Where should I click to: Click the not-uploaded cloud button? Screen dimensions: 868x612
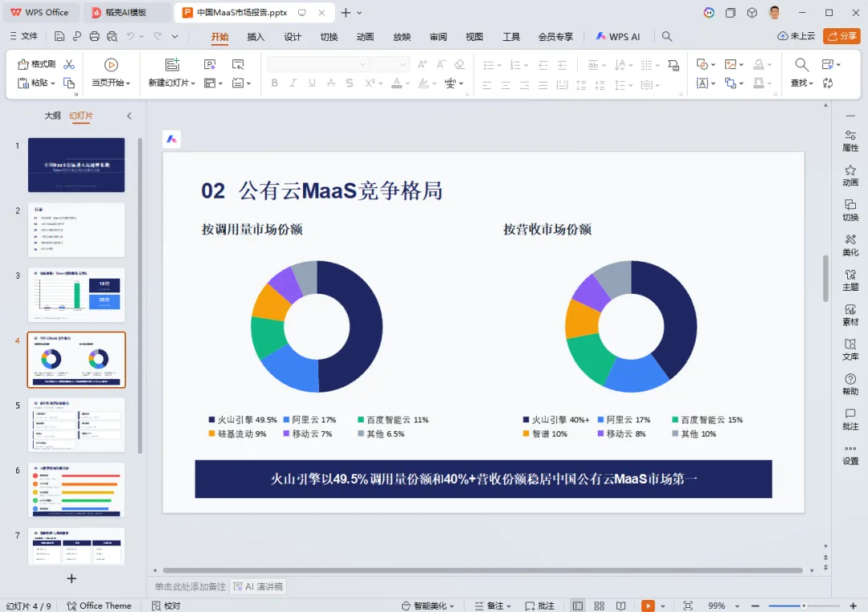796,36
